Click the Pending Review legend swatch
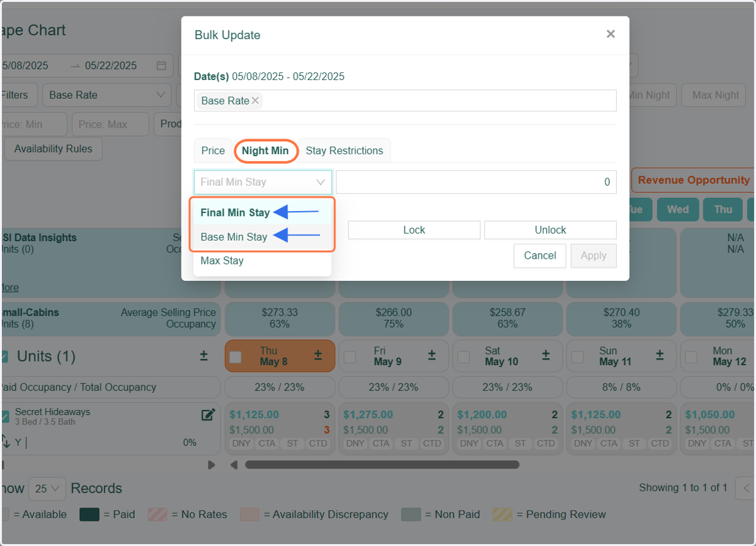Image resolution: width=756 pixels, height=546 pixels. coord(502,515)
